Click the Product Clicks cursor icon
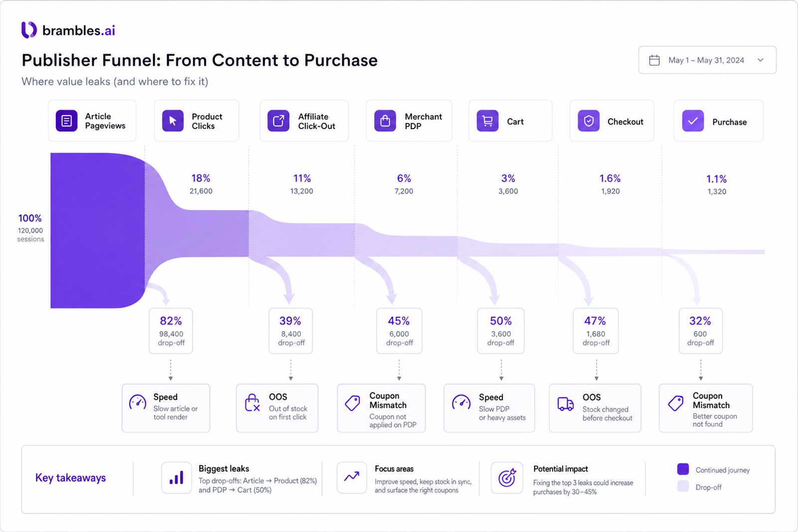 [173, 121]
